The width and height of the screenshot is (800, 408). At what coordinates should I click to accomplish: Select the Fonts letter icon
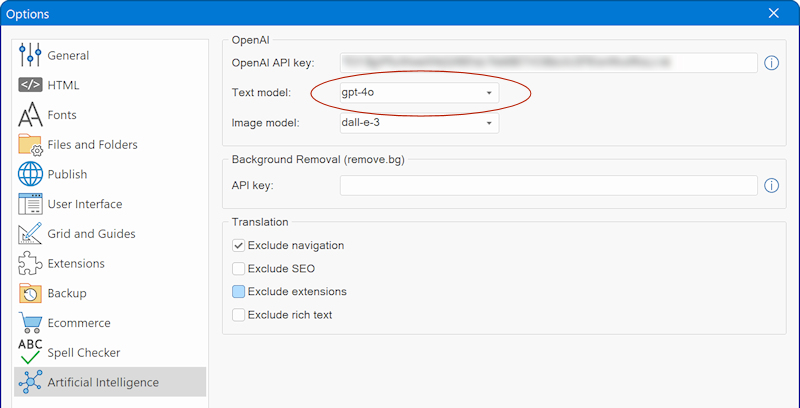(30, 115)
